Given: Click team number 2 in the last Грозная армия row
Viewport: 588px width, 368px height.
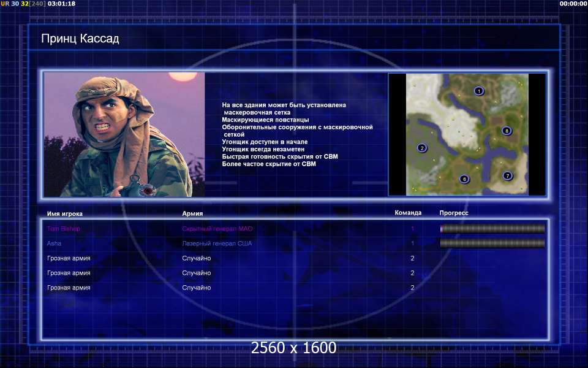Looking at the screenshot, I should click(412, 288).
